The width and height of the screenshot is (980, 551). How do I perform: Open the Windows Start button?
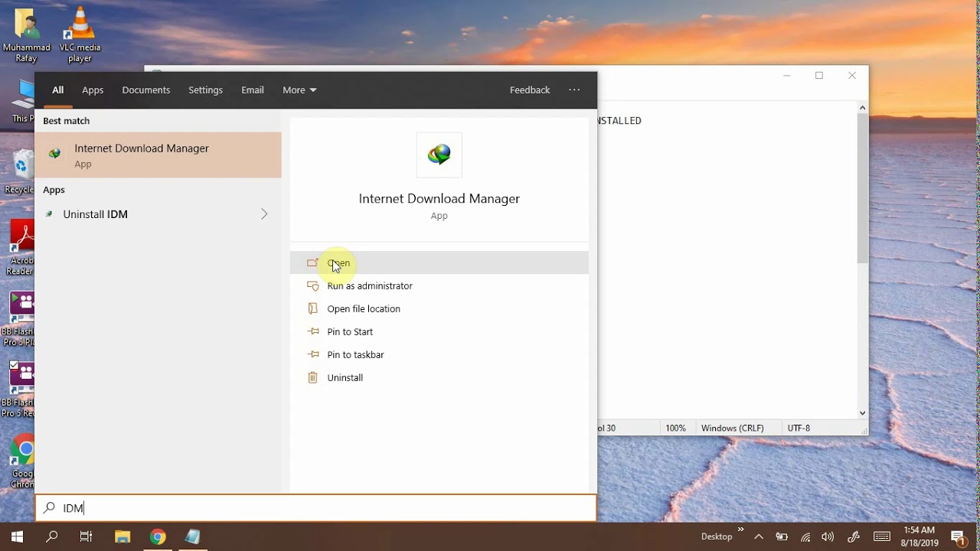(17, 536)
